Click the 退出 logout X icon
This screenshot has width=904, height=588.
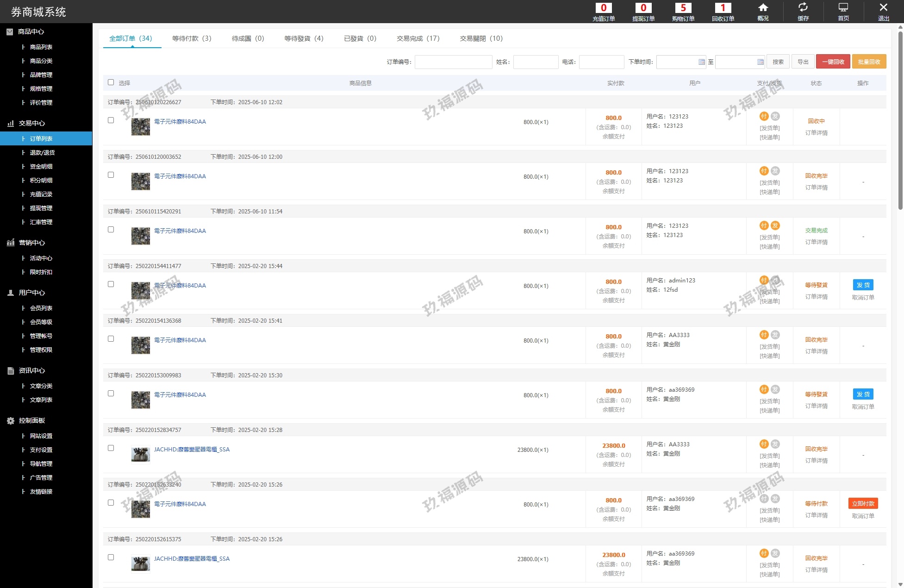pos(883,7)
